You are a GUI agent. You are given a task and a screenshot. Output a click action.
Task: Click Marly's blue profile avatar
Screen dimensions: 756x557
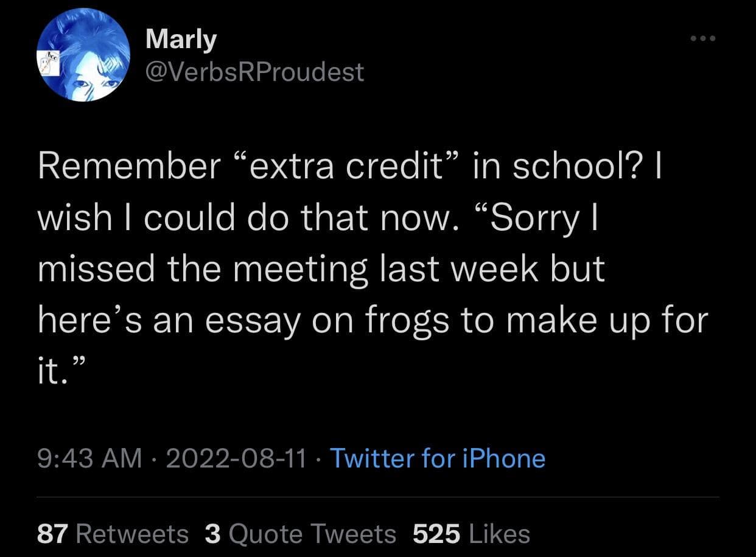coord(83,55)
